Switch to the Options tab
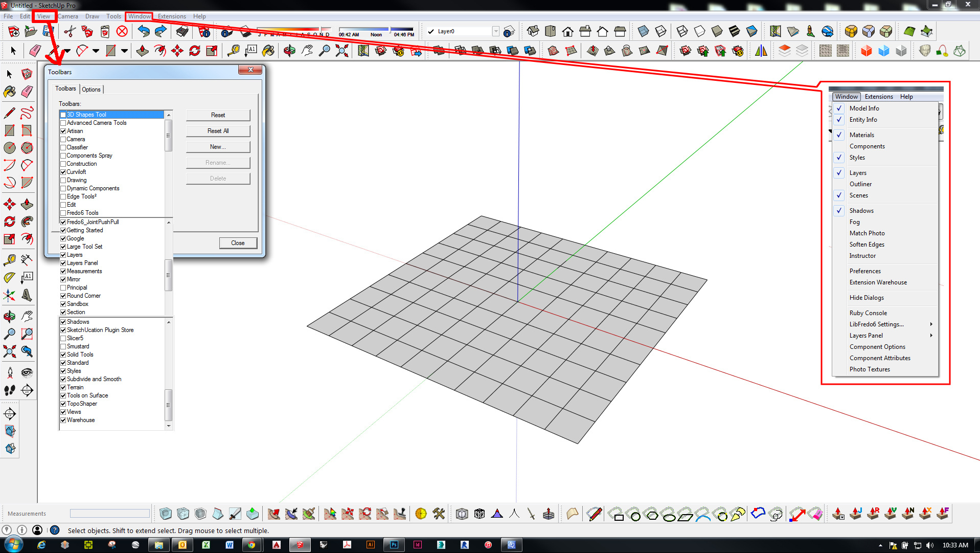The width and height of the screenshot is (980, 553). (92, 89)
